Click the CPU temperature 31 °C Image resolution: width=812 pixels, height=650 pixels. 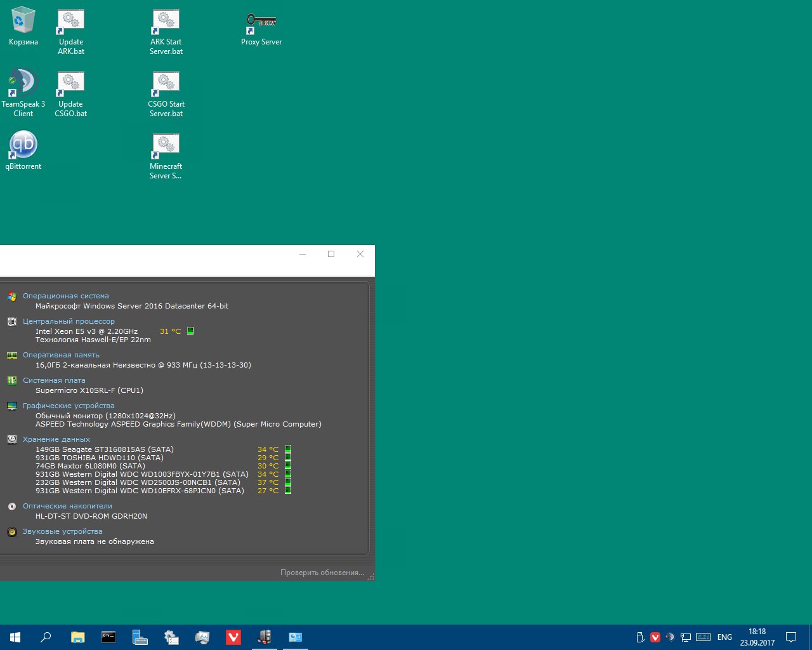170,331
